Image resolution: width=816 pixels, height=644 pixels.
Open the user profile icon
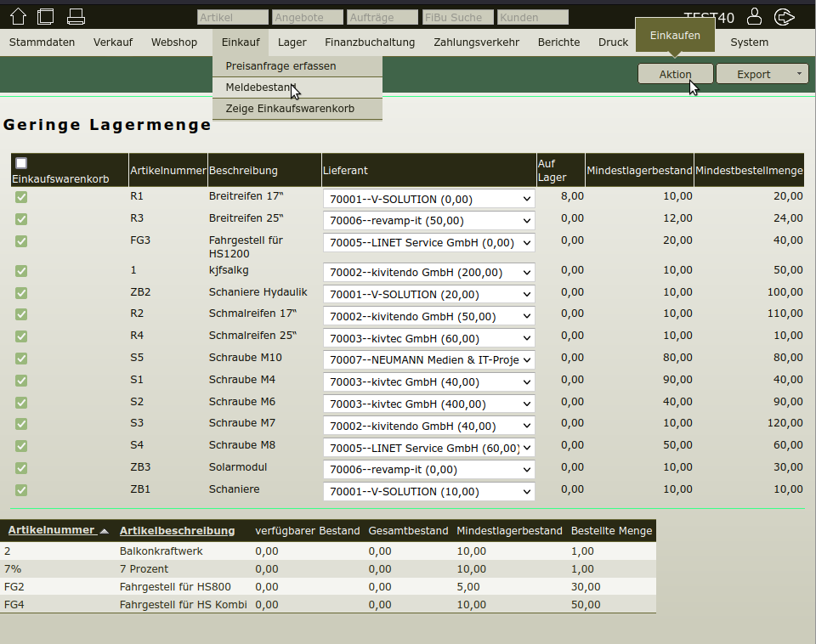coord(754,16)
